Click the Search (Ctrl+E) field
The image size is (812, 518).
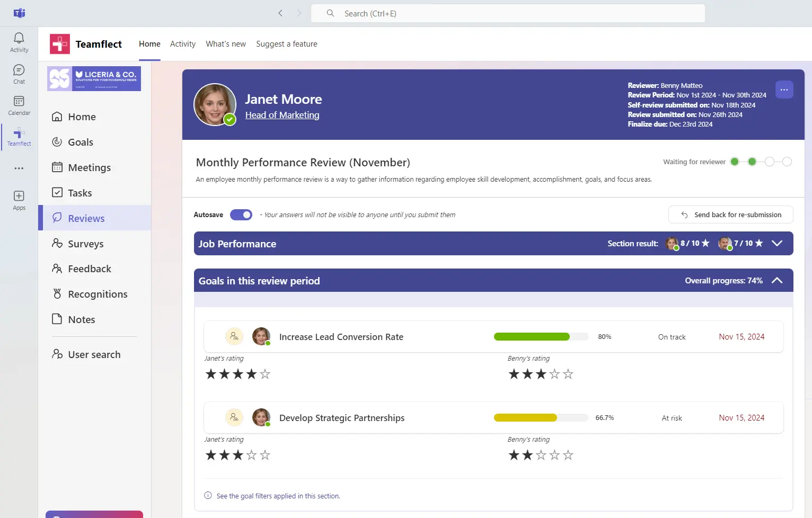(508, 13)
